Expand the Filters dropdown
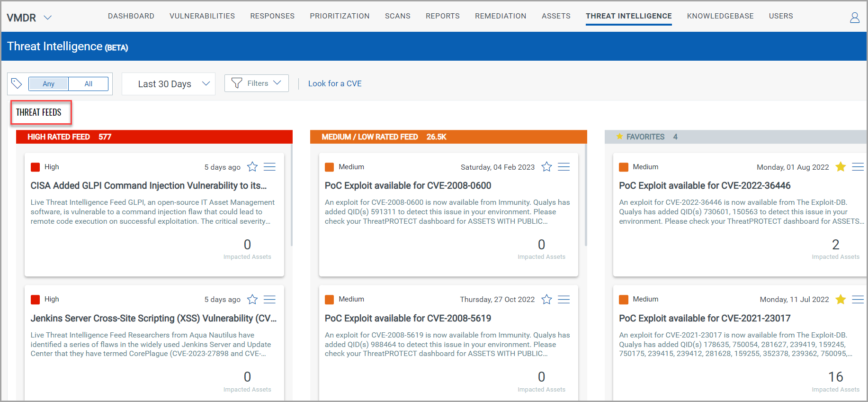Screen dimensions: 868x402 (x=256, y=83)
